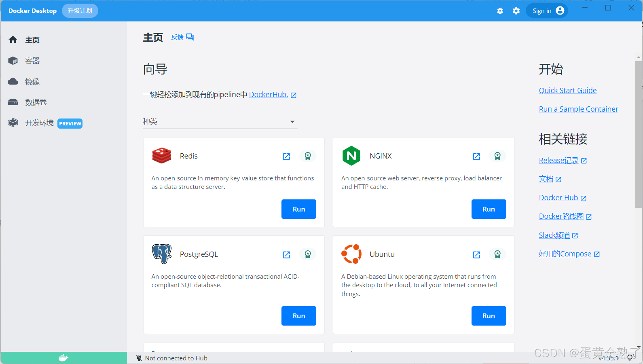Screen dimensions: 643x364
Task: Click the NGINX logo icon
Action: click(351, 156)
